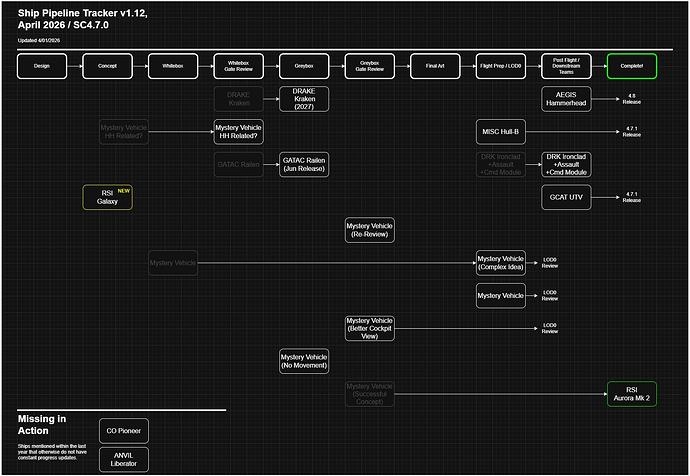The width and height of the screenshot is (690, 476).
Task: Click dimmed DRK Ironclad +Assault box
Action: click(x=501, y=165)
